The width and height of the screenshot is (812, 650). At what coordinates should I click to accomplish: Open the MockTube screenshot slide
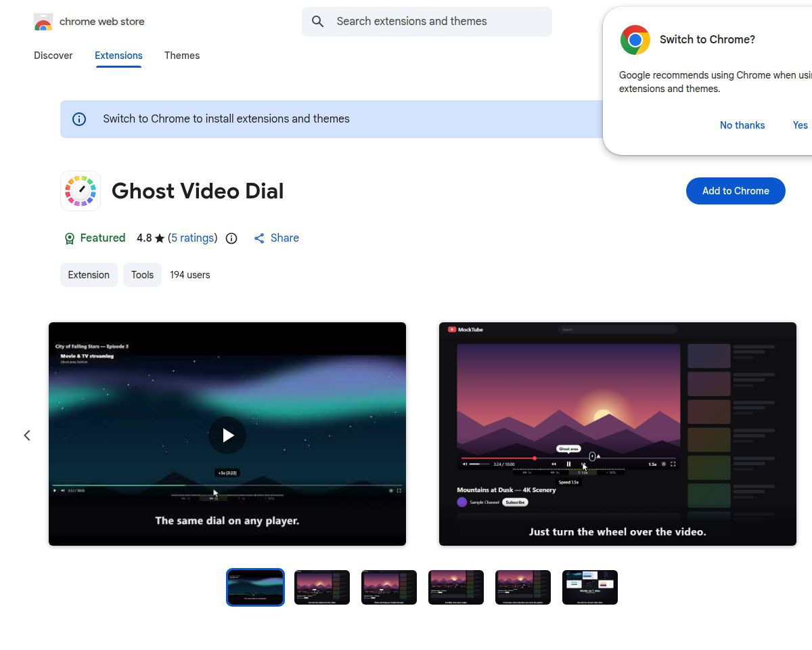(618, 434)
